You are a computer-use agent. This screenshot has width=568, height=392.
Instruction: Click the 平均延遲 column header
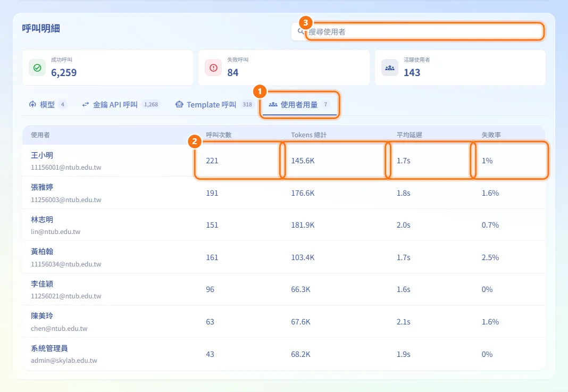410,135
